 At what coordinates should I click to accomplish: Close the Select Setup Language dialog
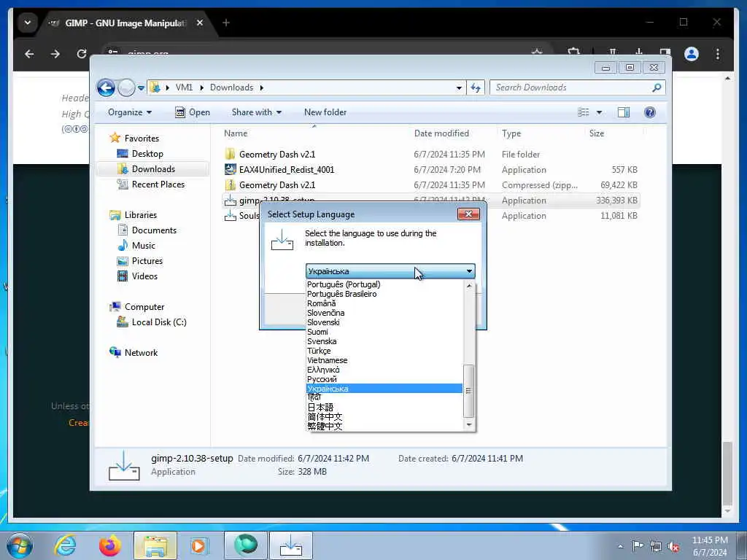pyautogui.click(x=468, y=214)
